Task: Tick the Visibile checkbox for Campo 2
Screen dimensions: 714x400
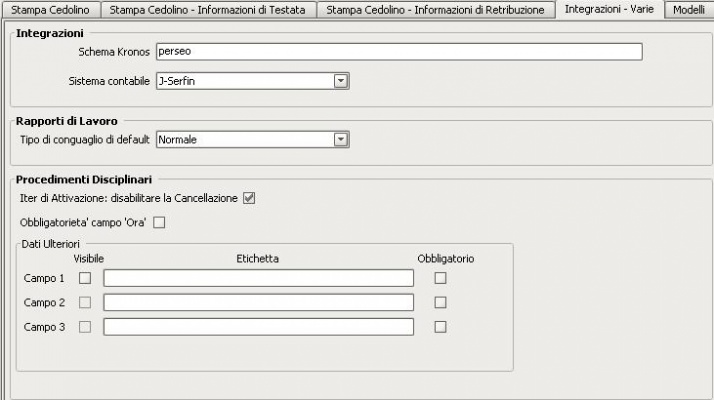Action: [x=85, y=302]
